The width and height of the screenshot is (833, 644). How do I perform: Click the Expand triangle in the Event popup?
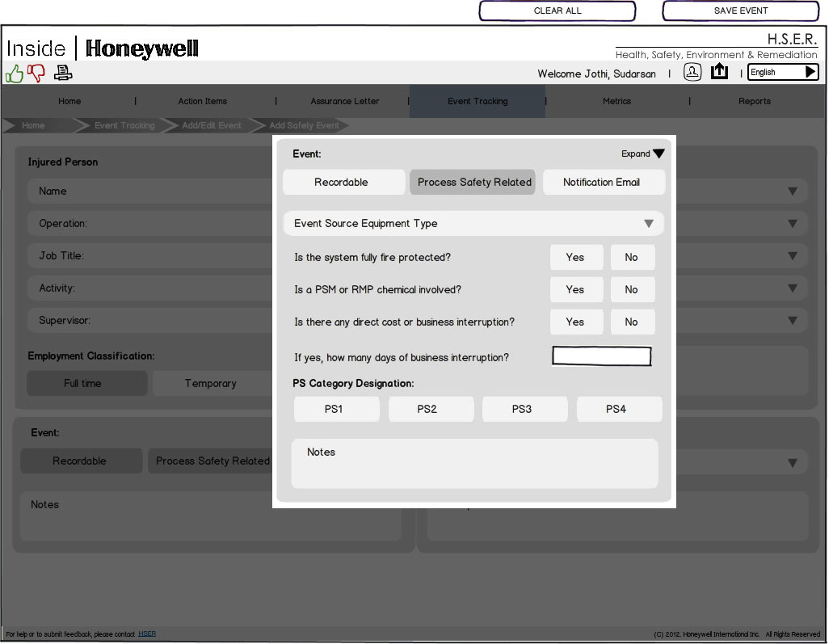tap(658, 154)
